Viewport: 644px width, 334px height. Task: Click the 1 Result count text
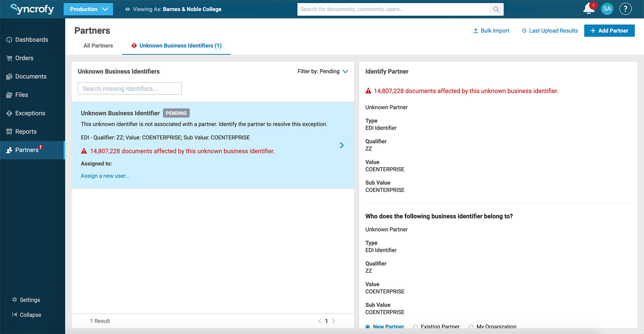(x=100, y=321)
